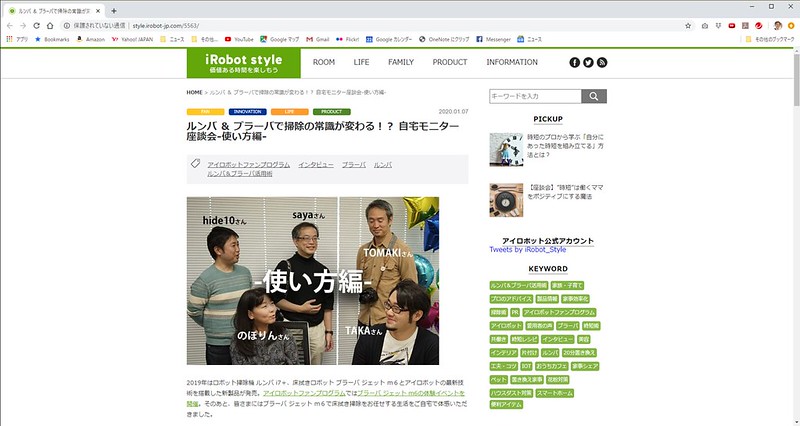Click the iRobot style logo

(x=243, y=62)
